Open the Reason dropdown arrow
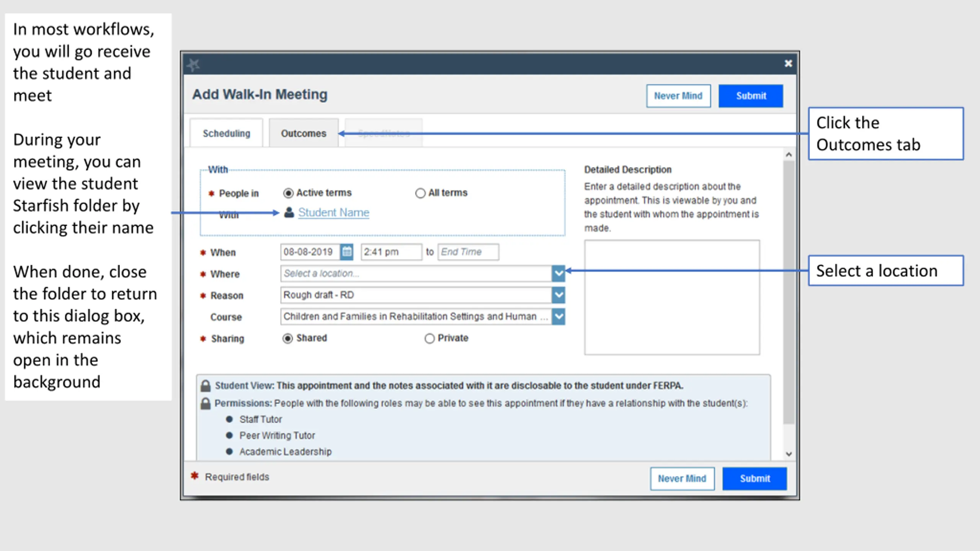Image resolution: width=980 pixels, height=551 pixels. click(x=559, y=295)
